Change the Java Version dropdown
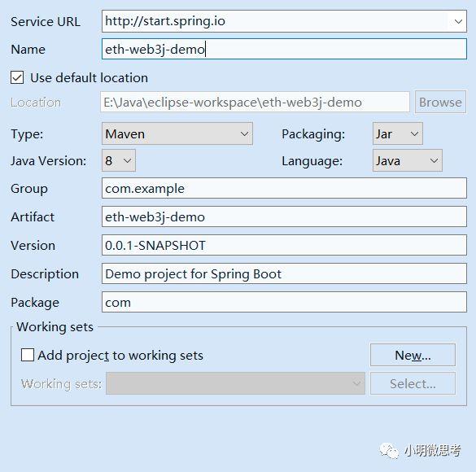The width and height of the screenshot is (476, 472). pos(119,160)
